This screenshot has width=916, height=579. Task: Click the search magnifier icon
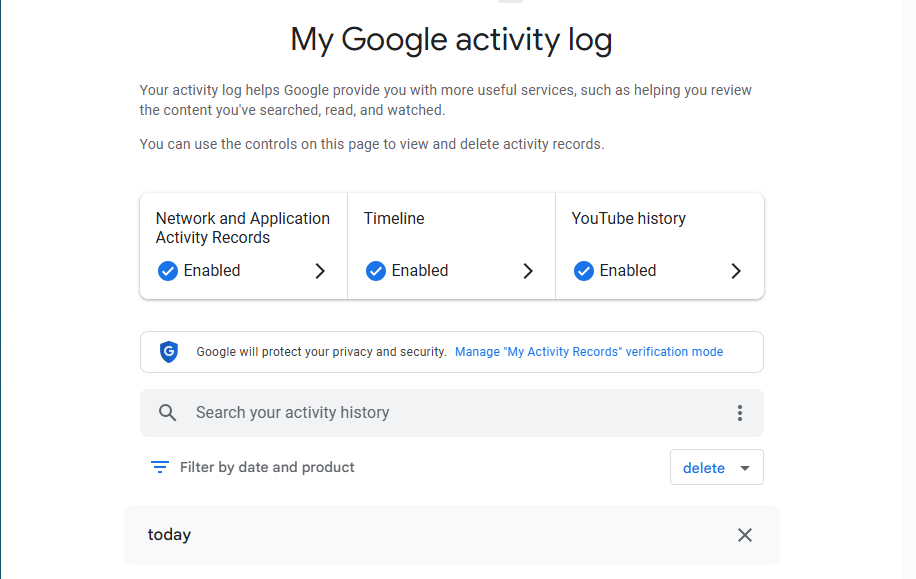(167, 412)
